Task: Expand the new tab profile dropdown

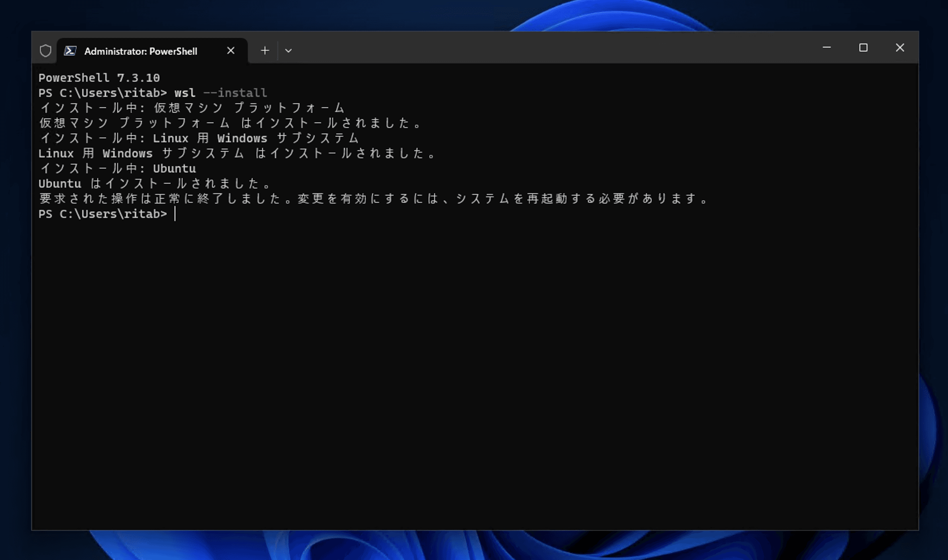Action: 288,51
